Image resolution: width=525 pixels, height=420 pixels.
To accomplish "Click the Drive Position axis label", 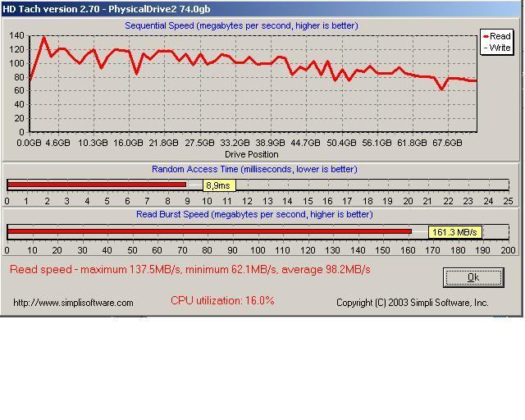I will pyautogui.click(x=252, y=154).
